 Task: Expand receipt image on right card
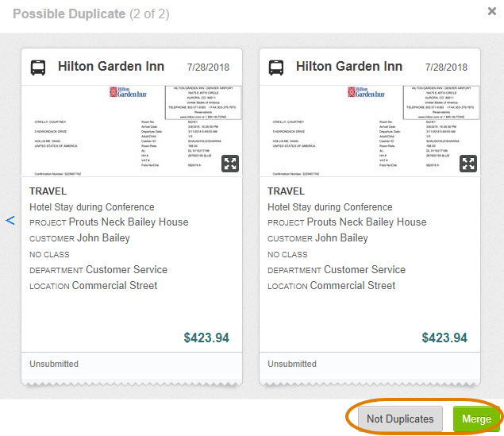coord(468,164)
